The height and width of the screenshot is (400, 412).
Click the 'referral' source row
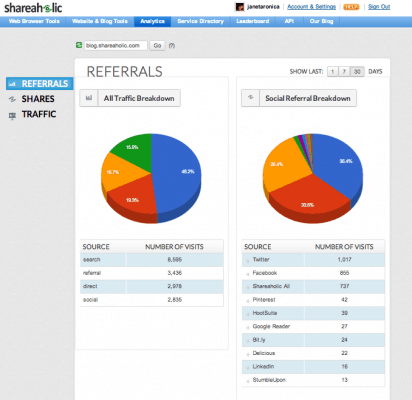(152, 273)
